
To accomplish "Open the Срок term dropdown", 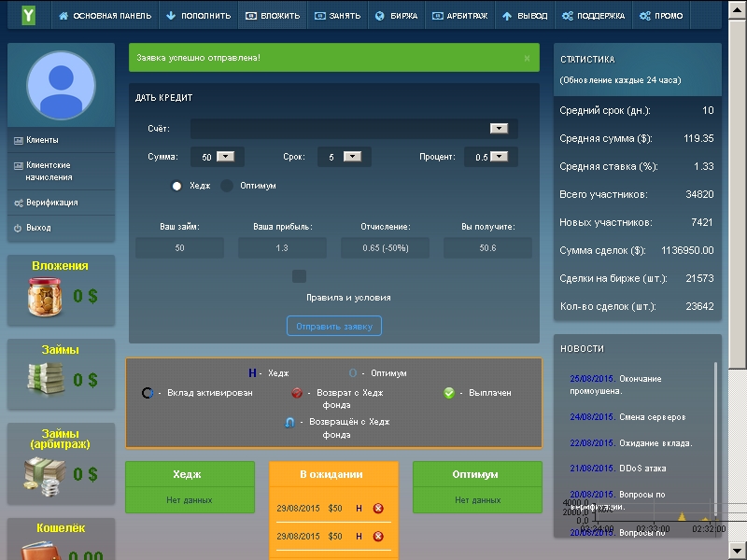I will click(x=353, y=156).
